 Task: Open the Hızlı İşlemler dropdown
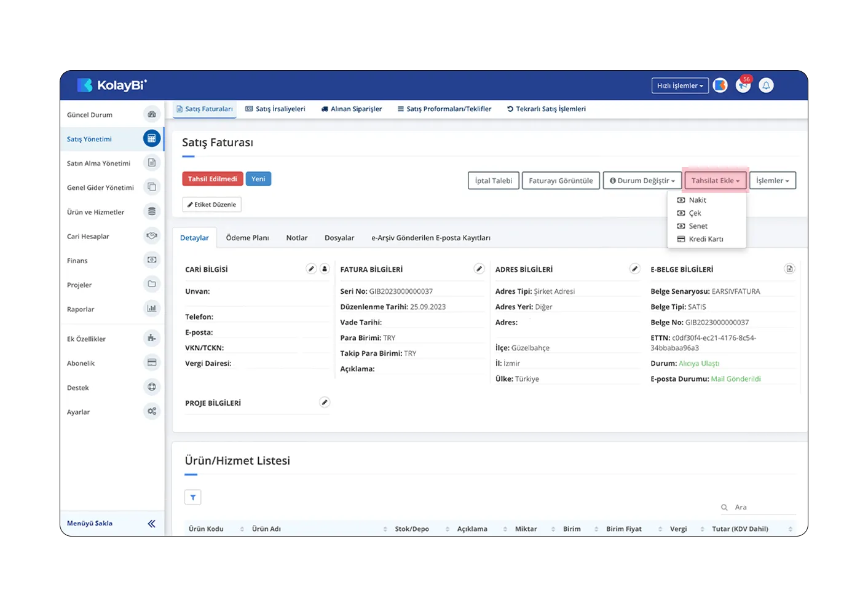point(680,85)
